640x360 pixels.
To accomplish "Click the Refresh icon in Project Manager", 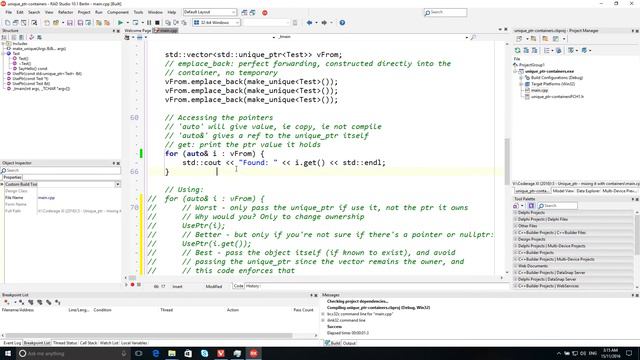I will (x=518, y=50).
